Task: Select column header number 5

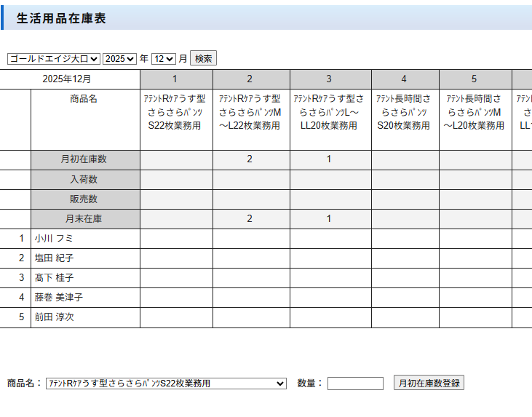Action: (475, 79)
